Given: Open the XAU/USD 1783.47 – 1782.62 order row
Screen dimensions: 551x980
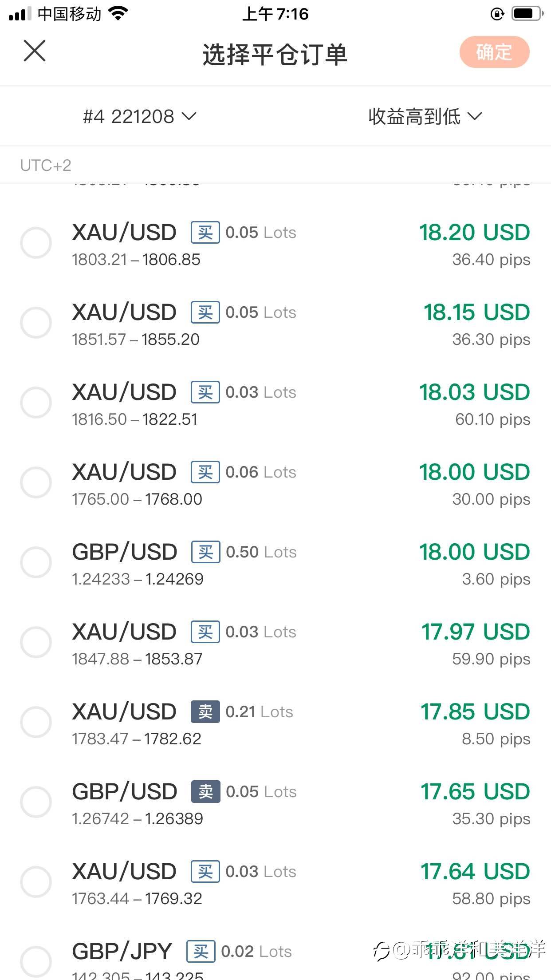Looking at the screenshot, I should click(x=275, y=722).
